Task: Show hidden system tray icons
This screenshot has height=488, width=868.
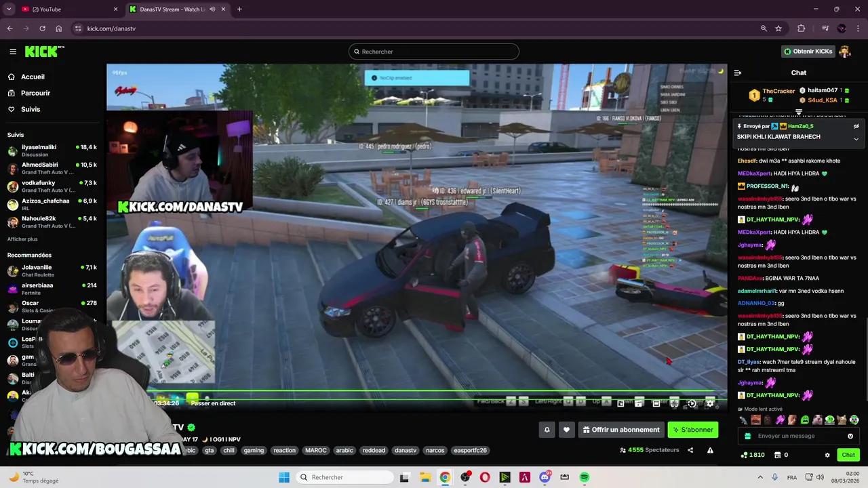Action: 759,477
